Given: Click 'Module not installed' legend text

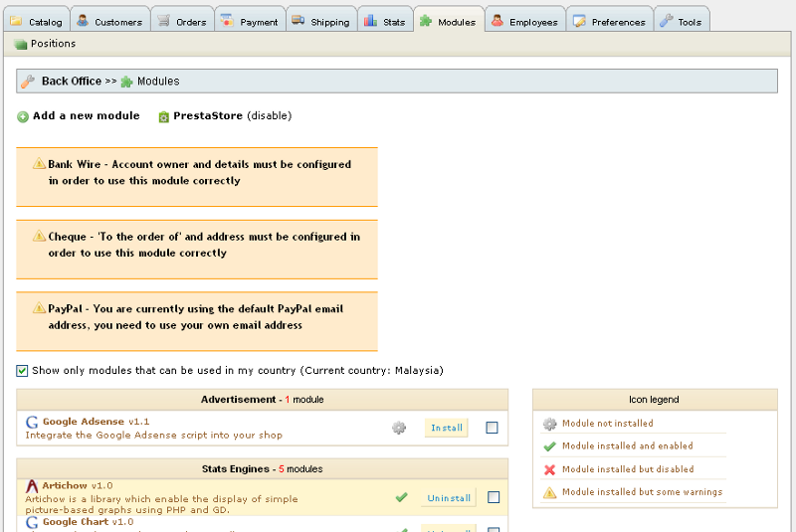Looking at the screenshot, I should click(x=608, y=423).
